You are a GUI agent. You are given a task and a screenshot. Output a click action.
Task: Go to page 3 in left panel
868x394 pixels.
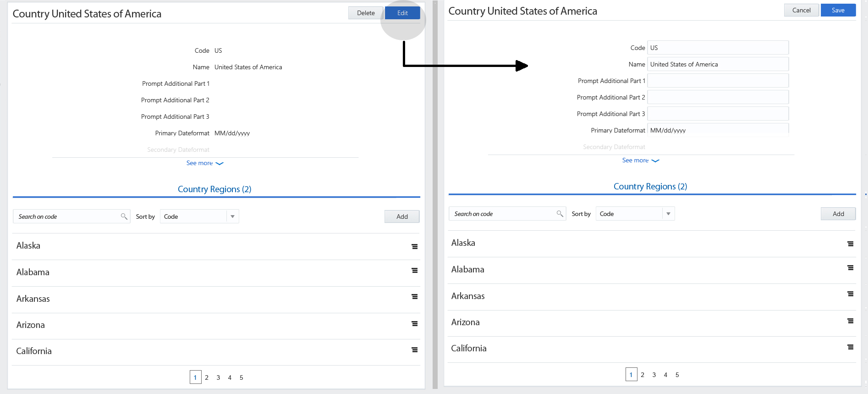218,377
